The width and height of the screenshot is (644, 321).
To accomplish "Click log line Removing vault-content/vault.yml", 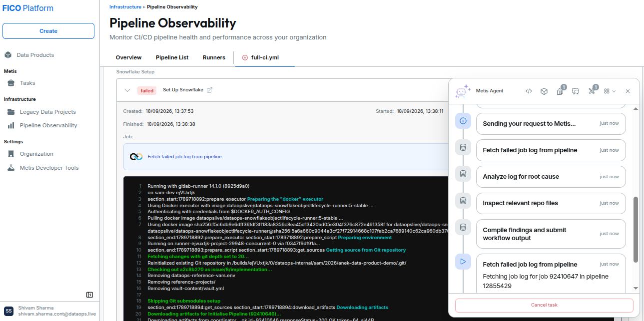I will 186,288.
